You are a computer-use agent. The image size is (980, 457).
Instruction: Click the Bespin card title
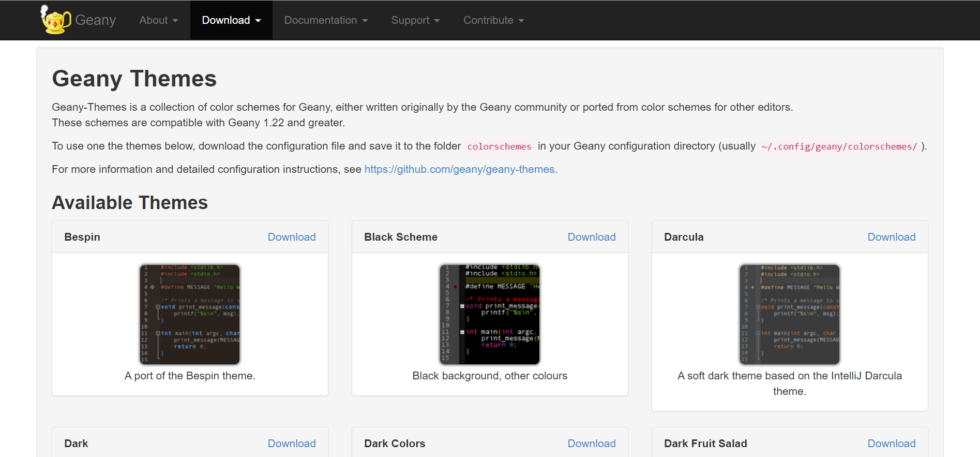tap(82, 237)
